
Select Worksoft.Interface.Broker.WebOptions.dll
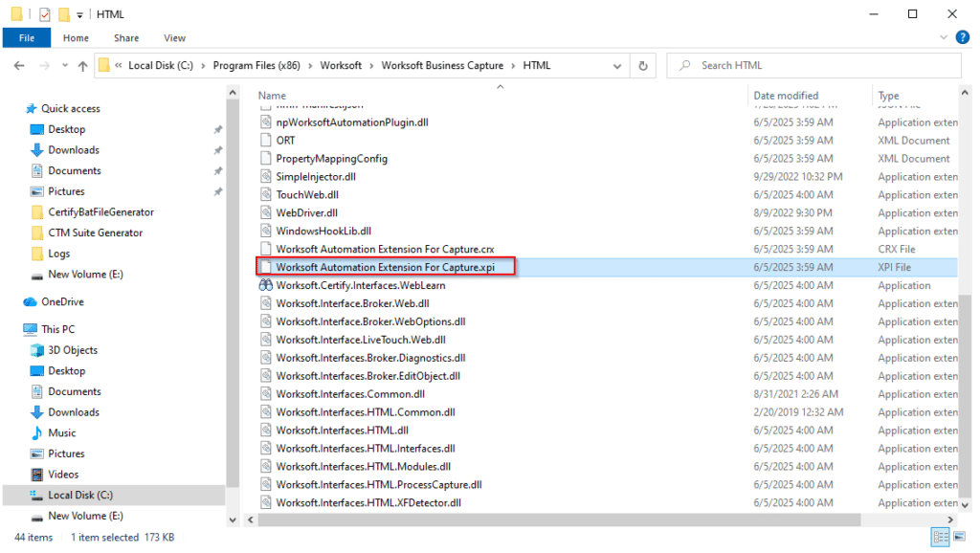coord(370,321)
